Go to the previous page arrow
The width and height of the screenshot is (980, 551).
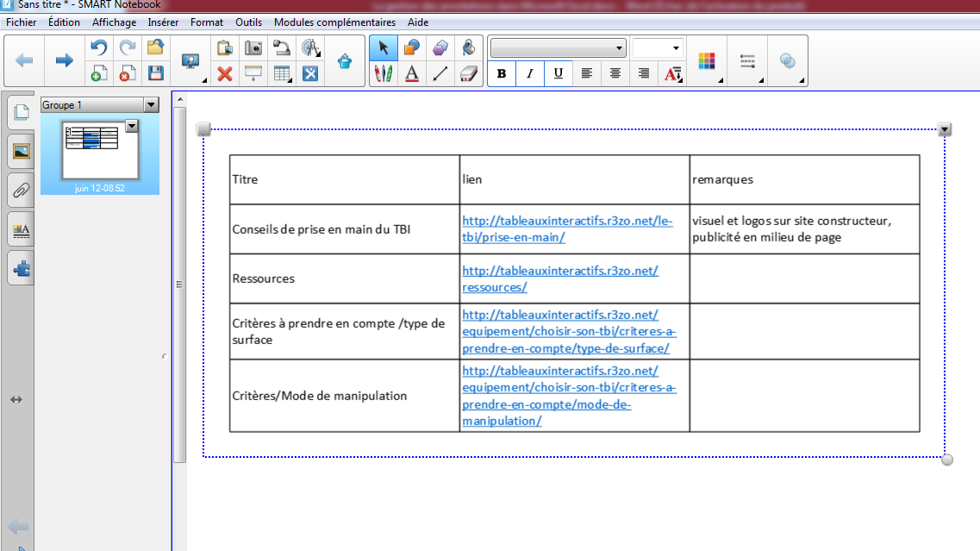click(24, 60)
